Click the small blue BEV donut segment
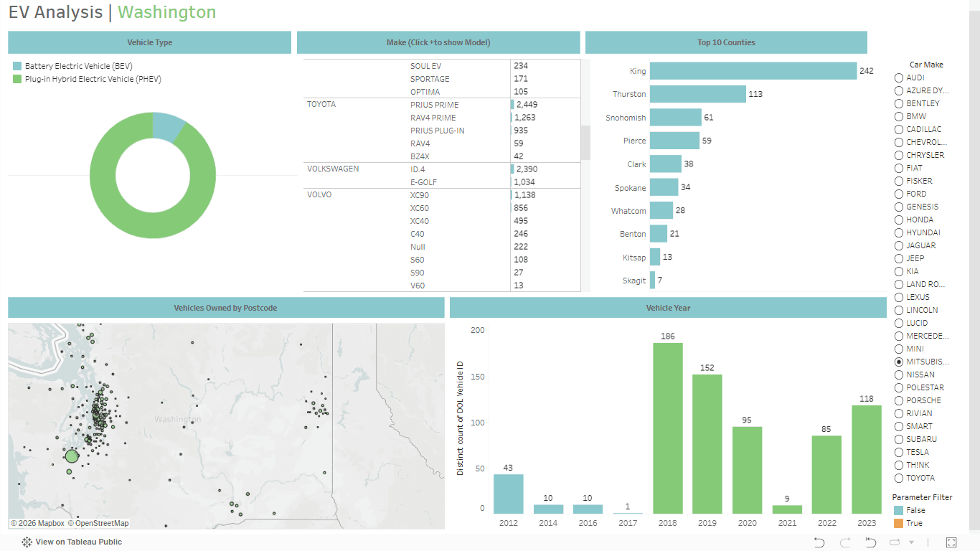The width and height of the screenshot is (980, 551). 167,126
